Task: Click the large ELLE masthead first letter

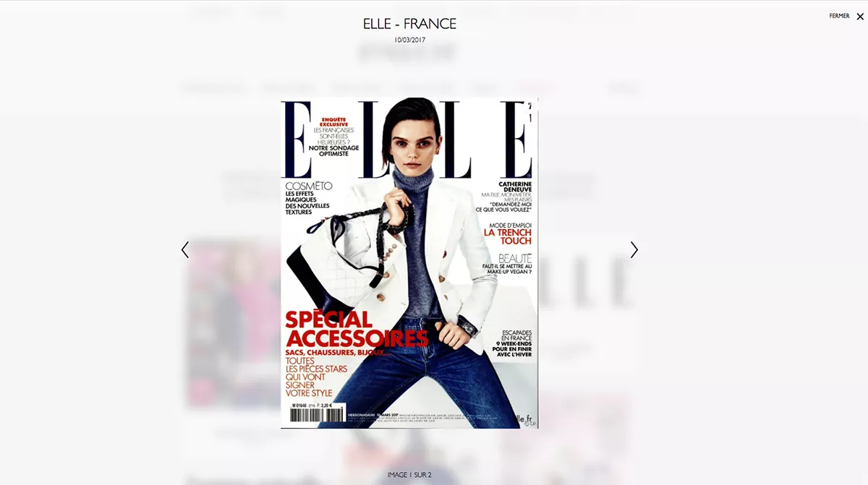Action: click(x=297, y=140)
